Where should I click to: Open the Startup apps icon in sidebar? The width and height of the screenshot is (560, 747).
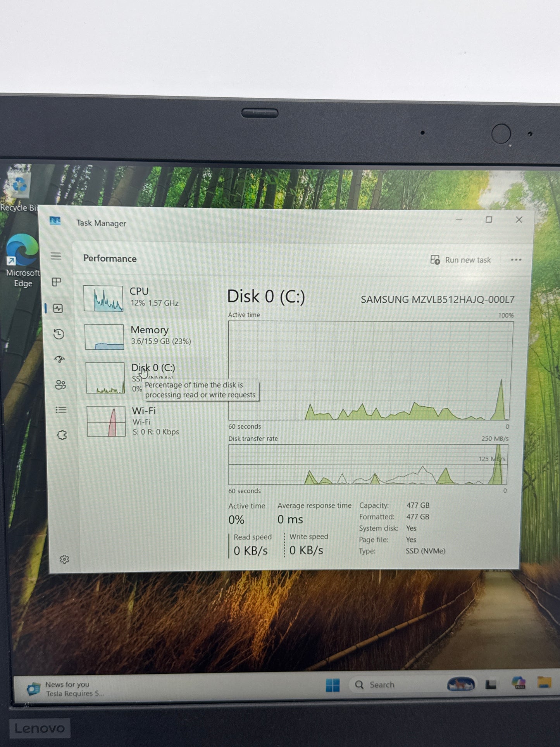60,359
